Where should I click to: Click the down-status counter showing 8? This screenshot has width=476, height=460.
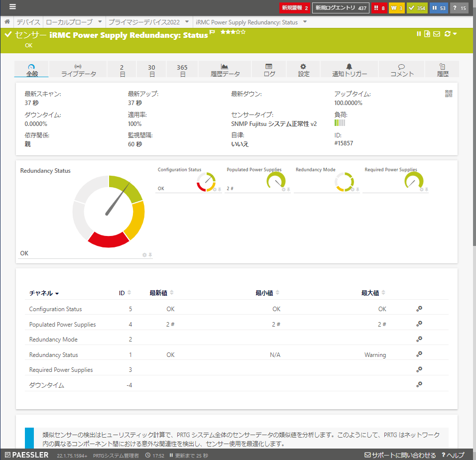click(379, 8)
